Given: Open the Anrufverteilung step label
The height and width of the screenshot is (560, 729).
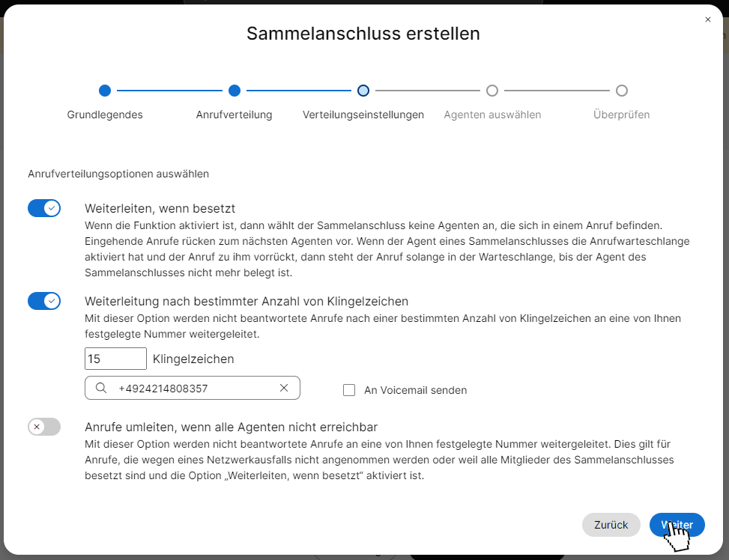Looking at the screenshot, I should [235, 115].
